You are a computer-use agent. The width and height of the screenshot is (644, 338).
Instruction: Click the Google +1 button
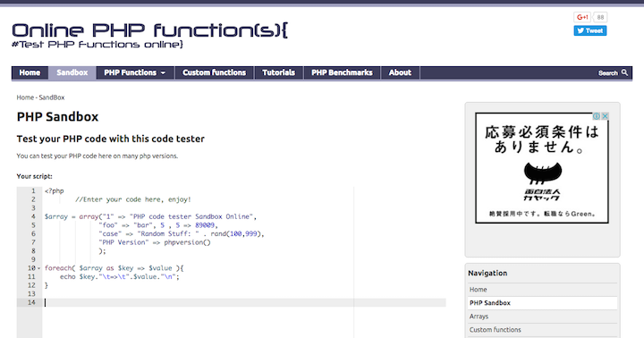pyautogui.click(x=582, y=17)
